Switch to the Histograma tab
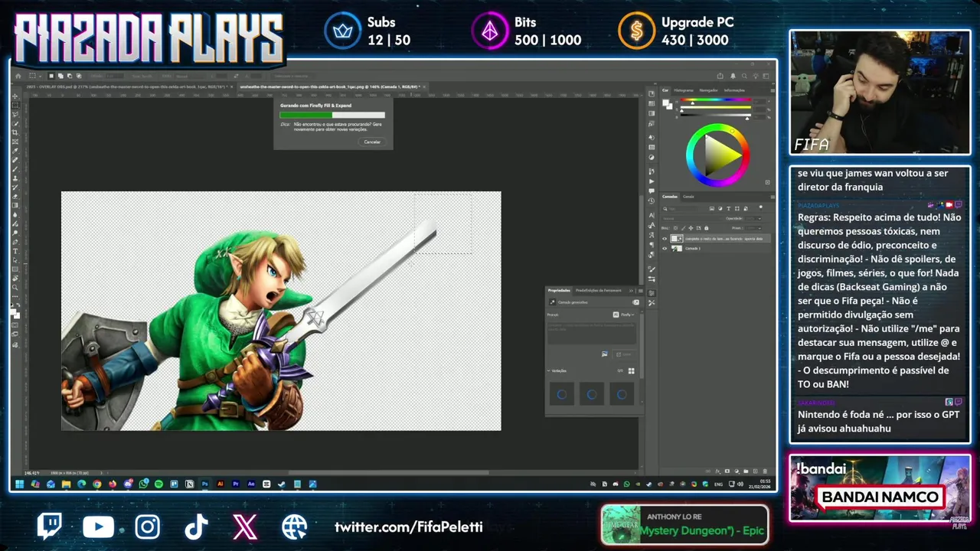 pyautogui.click(x=684, y=90)
